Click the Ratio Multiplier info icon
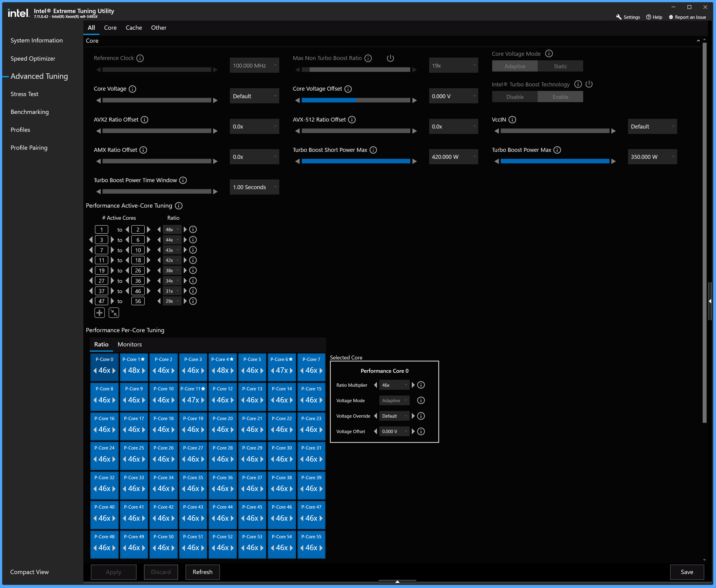Image resolution: width=716 pixels, height=588 pixels. coord(421,385)
